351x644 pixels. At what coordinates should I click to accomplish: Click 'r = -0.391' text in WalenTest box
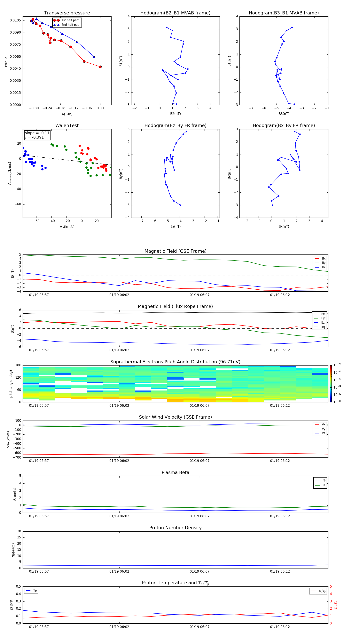point(35,137)
